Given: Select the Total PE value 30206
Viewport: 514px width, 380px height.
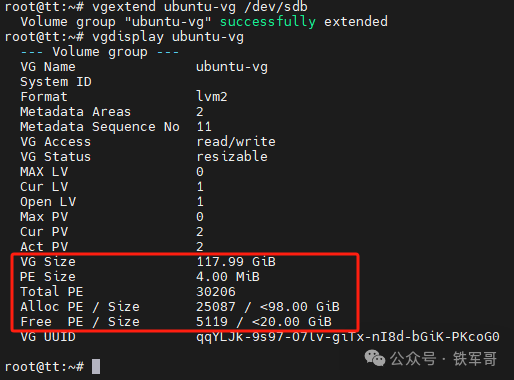Looking at the screenshot, I should click(216, 292).
